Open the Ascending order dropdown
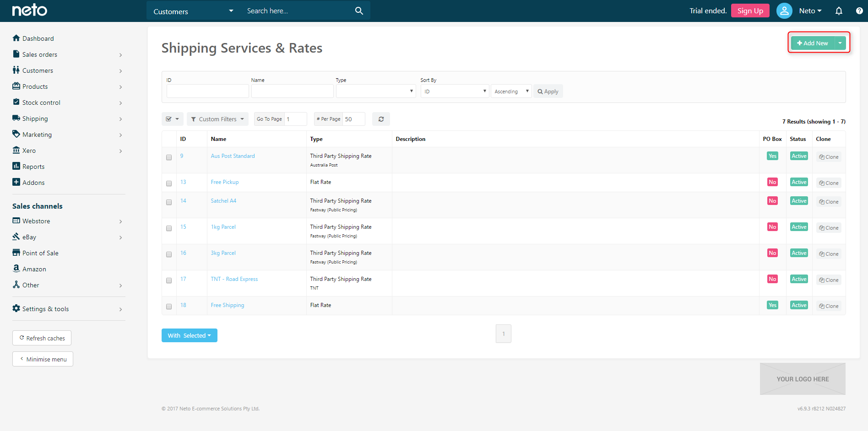Viewport: 868px width, 431px height. (511, 91)
